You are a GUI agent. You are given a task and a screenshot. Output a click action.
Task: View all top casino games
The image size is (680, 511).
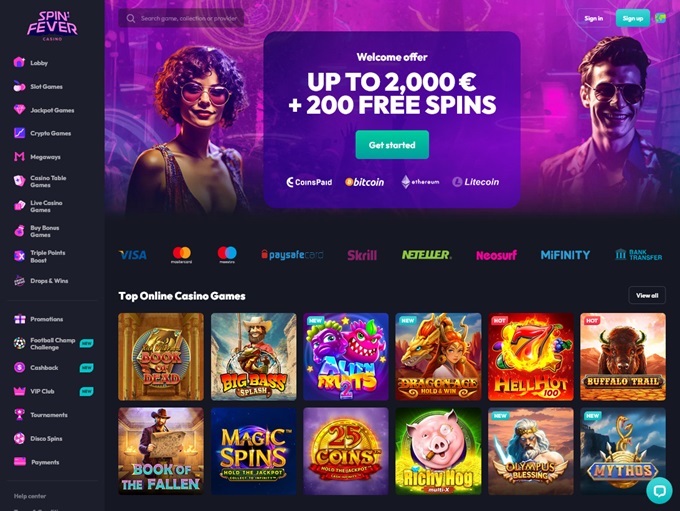click(647, 295)
